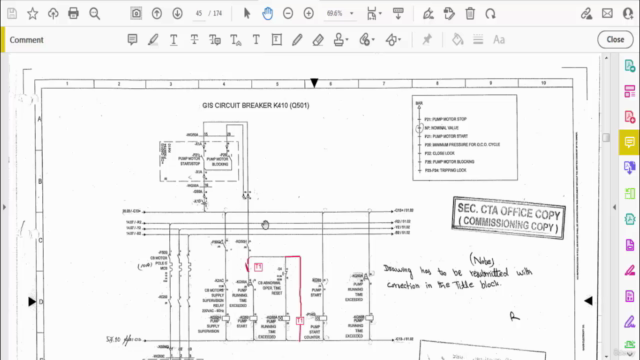Select the replace text tool
Screen dimensions: 640x360
[x=215, y=40]
